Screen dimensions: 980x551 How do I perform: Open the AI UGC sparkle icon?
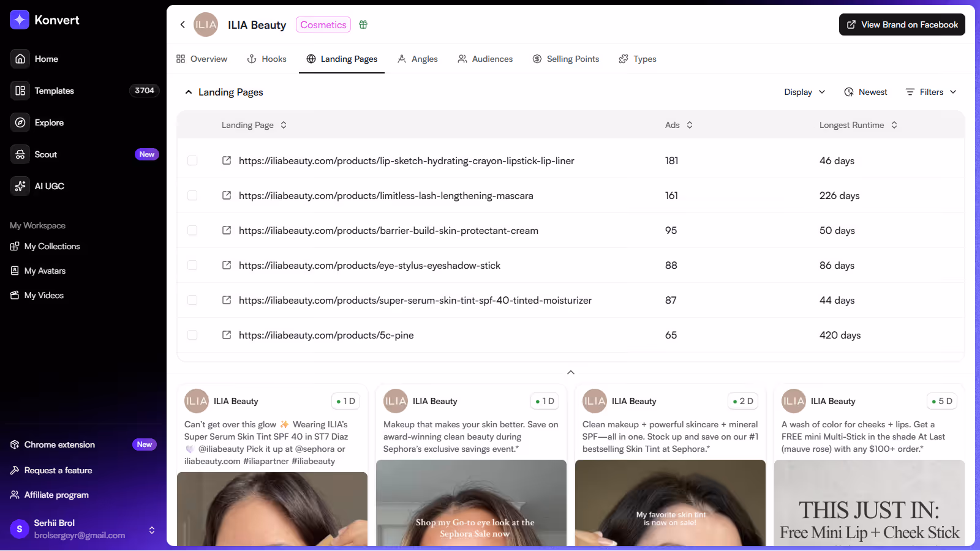20,186
